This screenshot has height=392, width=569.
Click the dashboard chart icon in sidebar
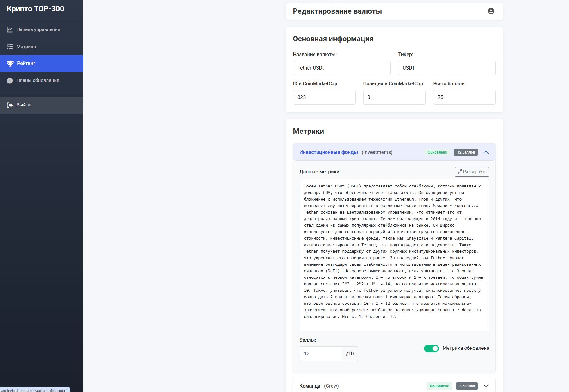pyautogui.click(x=10, y=29)
